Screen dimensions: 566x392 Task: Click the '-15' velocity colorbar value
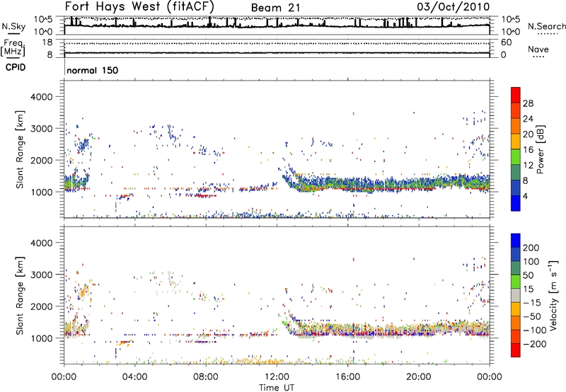[532, 303]
